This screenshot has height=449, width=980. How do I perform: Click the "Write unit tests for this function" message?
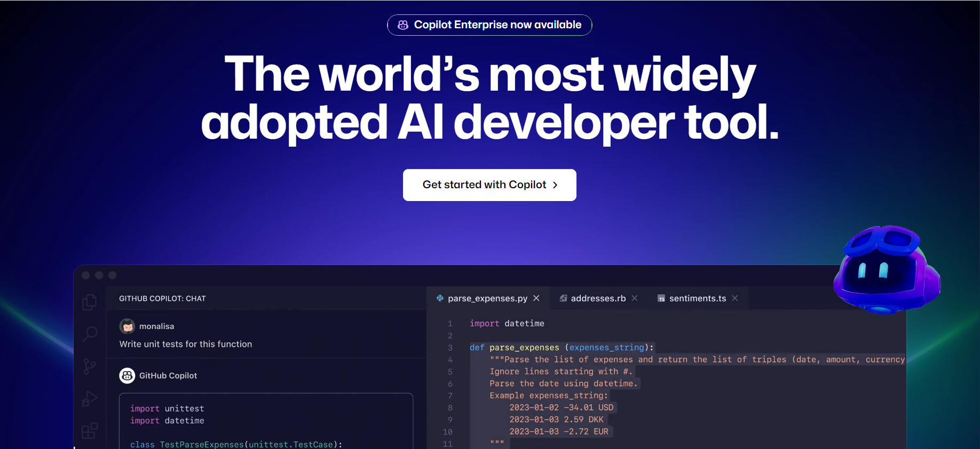pyautogui.click(x=186, y=344)
